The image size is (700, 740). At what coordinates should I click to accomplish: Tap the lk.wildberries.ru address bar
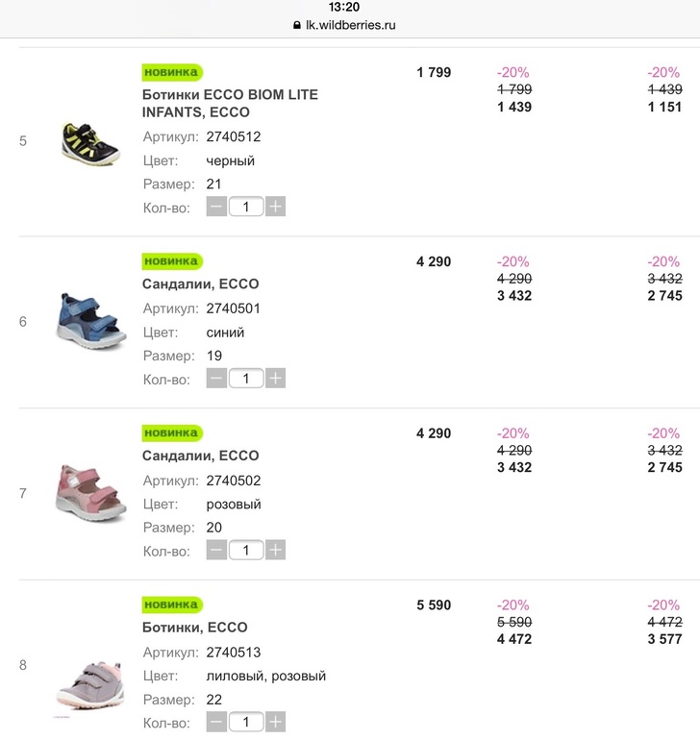(x=350, y=26)
